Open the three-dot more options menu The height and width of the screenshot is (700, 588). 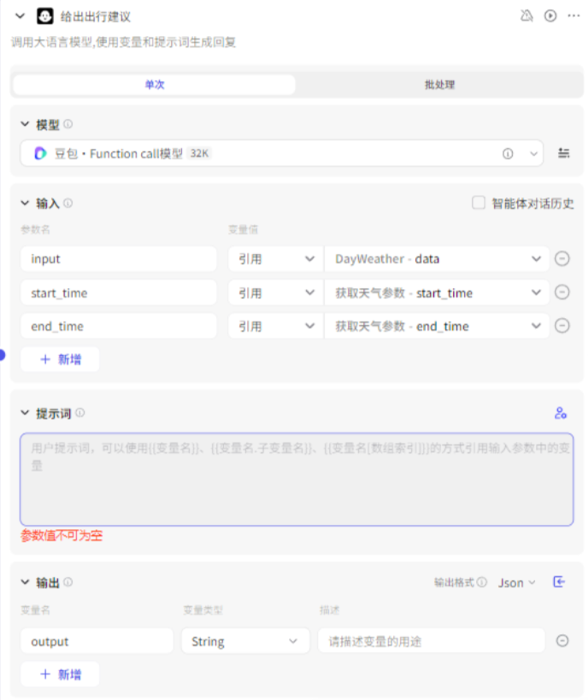(573, 15)
